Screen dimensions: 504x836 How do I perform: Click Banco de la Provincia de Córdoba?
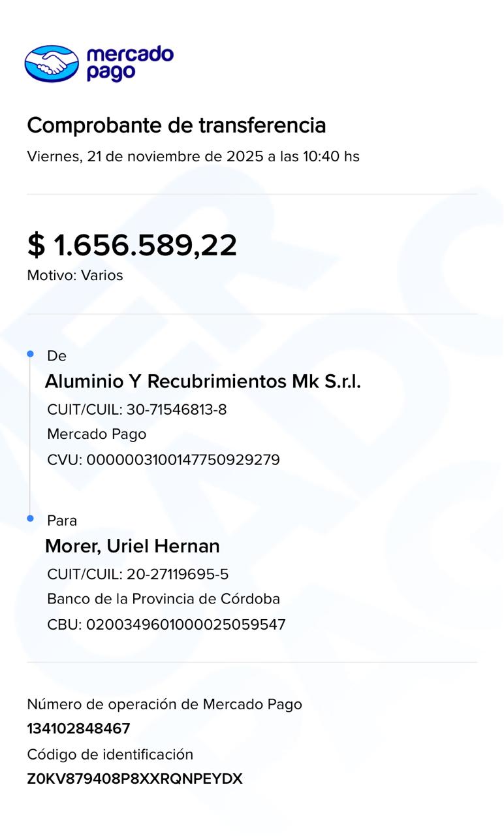tap(163, 599)
